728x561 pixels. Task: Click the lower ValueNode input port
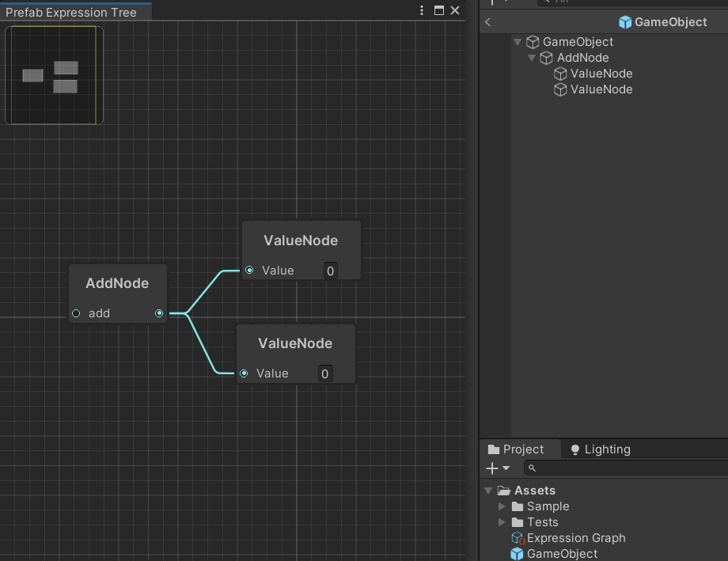pos(244,373)
